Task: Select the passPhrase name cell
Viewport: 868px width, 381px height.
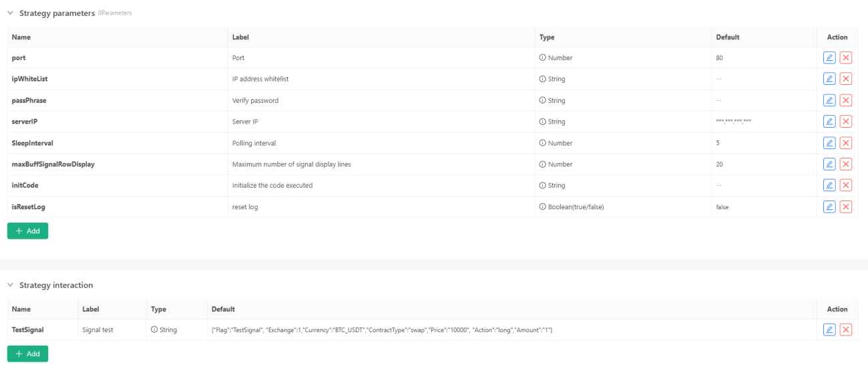Action: click(118, 100)
